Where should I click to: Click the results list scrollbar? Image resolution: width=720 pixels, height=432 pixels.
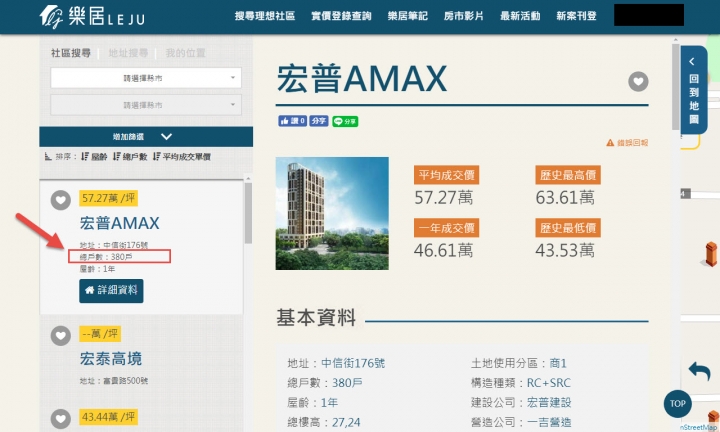248,213
